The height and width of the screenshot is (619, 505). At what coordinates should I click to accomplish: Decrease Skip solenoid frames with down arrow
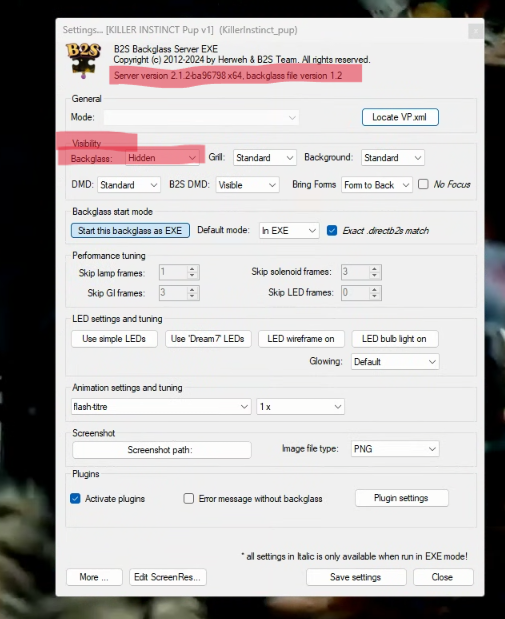tap(374, 275)
